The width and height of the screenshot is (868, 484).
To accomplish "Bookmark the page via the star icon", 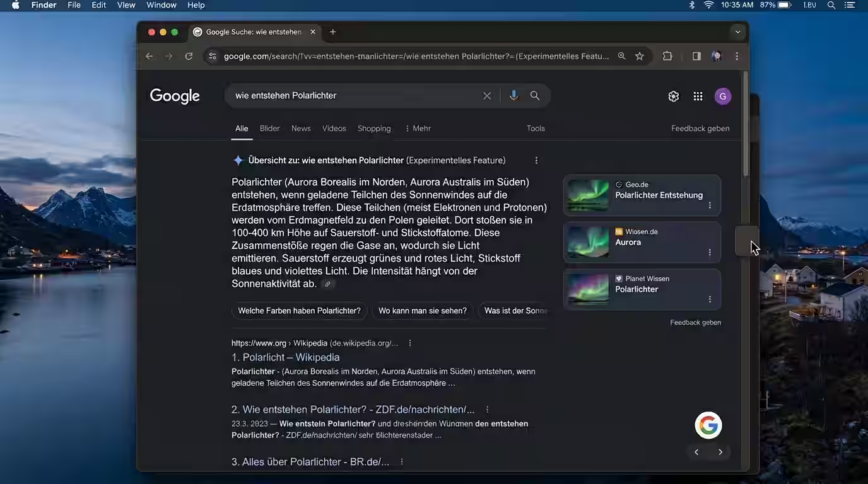I will coord(639,56).
